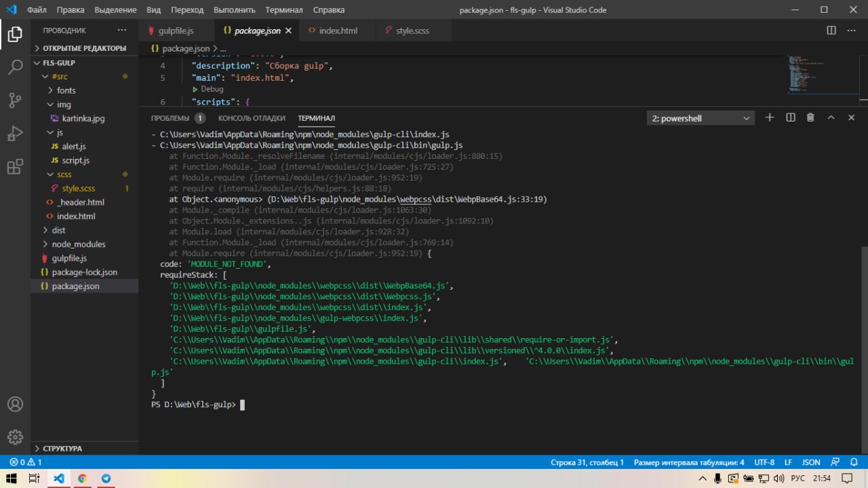Image resolution: width=868 pixels, height=488 pixels.
Task: Open the Выделение menu
Action: pos(115,10)
